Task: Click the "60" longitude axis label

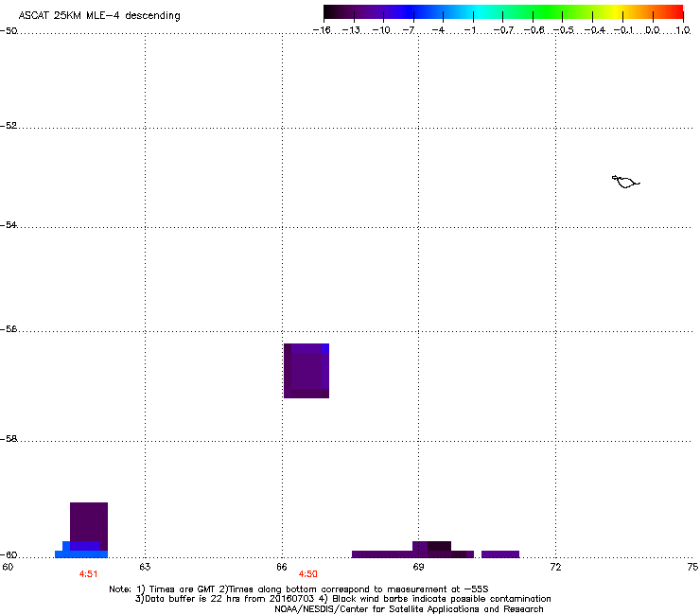Action: pos(8,567)
